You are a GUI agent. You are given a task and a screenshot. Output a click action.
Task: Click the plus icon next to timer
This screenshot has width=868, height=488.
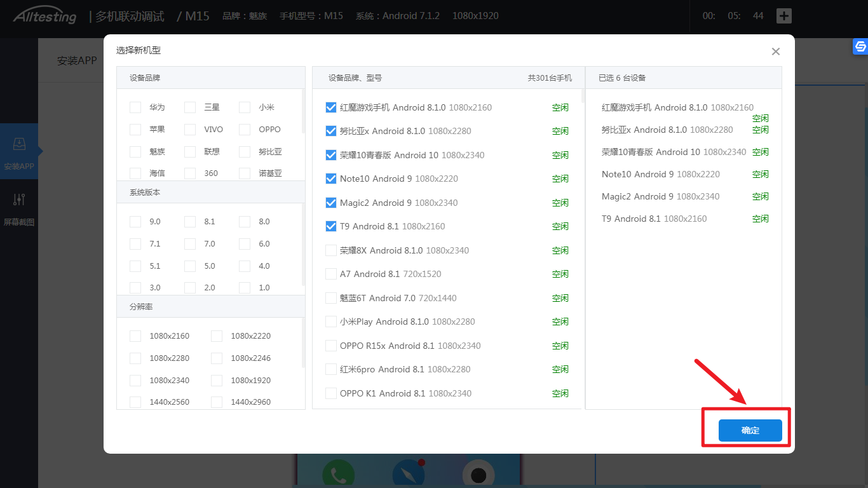tap(784, 16)
